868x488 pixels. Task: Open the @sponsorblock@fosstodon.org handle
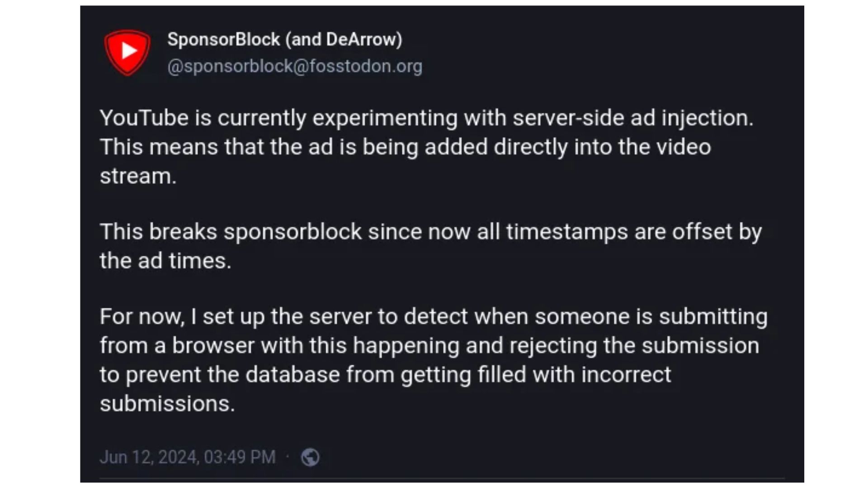pos(295,66)
